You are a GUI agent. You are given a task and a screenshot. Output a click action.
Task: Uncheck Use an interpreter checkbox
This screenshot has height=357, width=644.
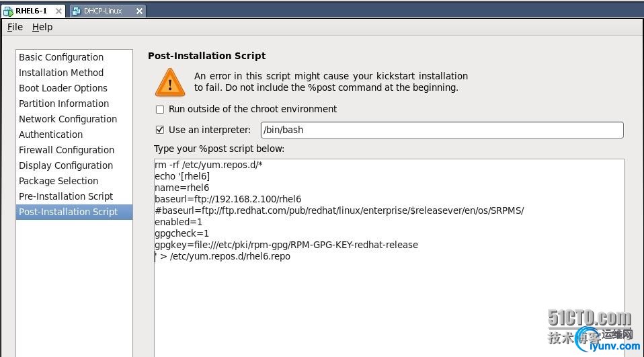[160, 130]
